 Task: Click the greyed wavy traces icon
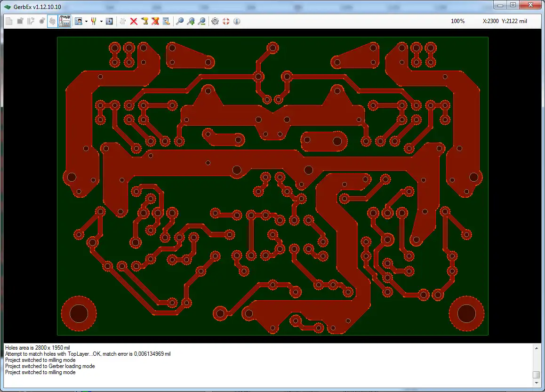point(123,21)
